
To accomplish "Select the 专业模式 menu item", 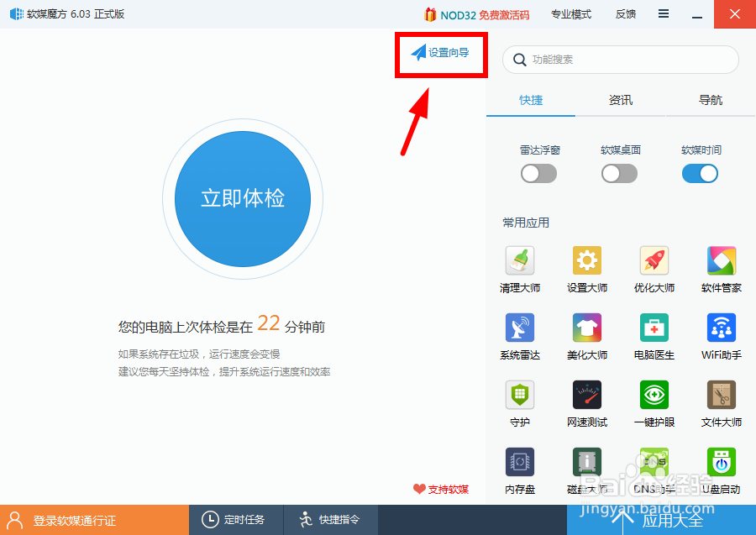I will coord(571,13).
